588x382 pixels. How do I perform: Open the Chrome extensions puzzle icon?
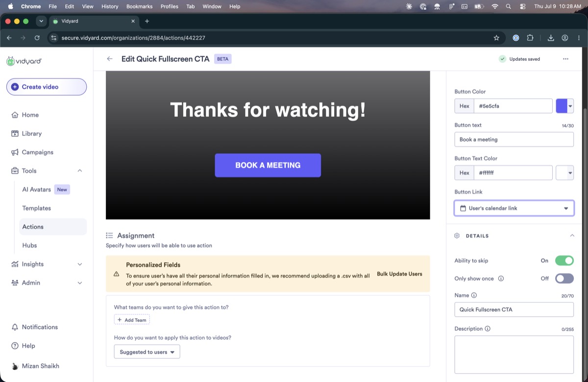tap(530, 38)
